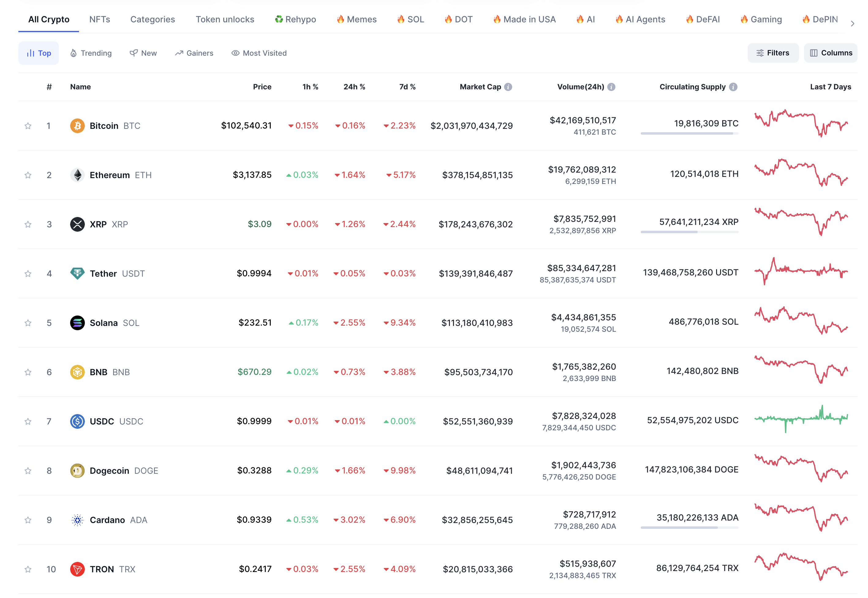Click the Bitcoin coin logo icon

tap(77, 126)
